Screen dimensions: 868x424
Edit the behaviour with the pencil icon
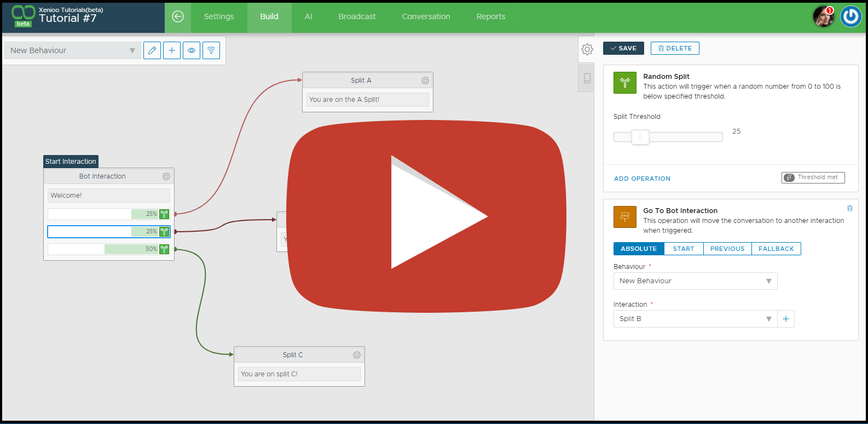pyautogui.click(x=152, y=50)
